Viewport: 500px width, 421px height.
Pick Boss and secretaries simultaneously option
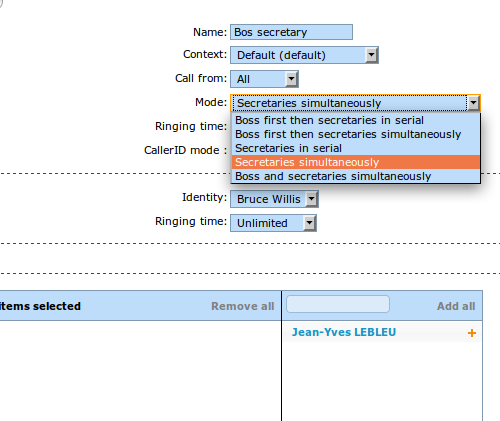coord(356,176)
